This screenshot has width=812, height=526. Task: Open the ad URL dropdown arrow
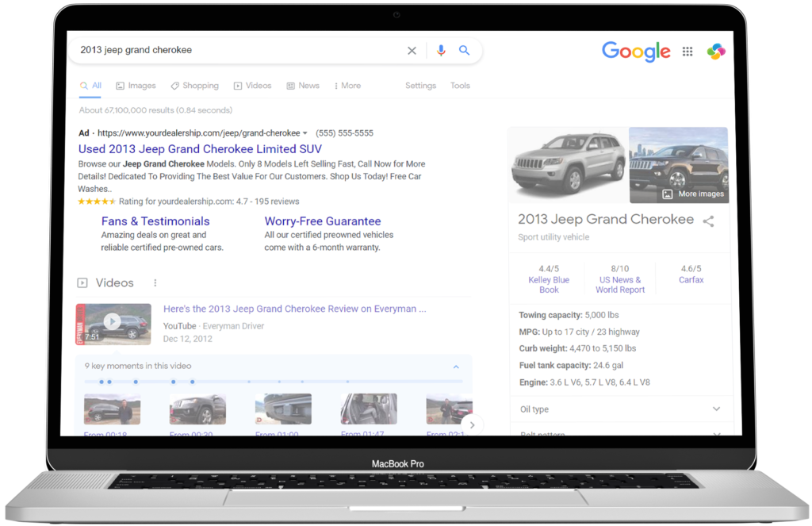pyautogui.click(x=305, y=133)
